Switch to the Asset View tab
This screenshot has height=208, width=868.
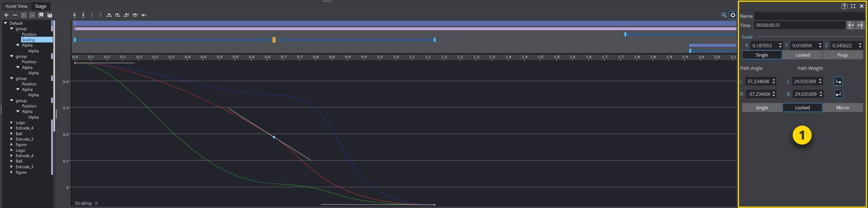coord(16,6)
